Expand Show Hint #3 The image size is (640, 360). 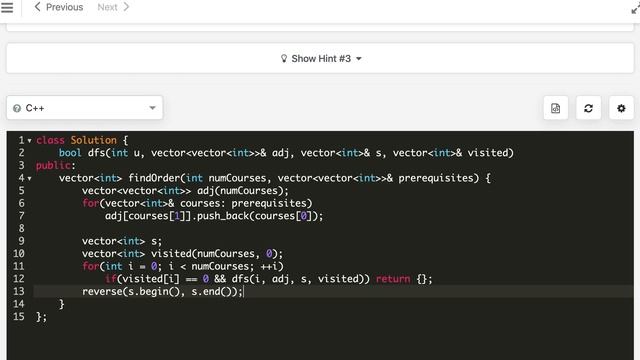(320, 58)
